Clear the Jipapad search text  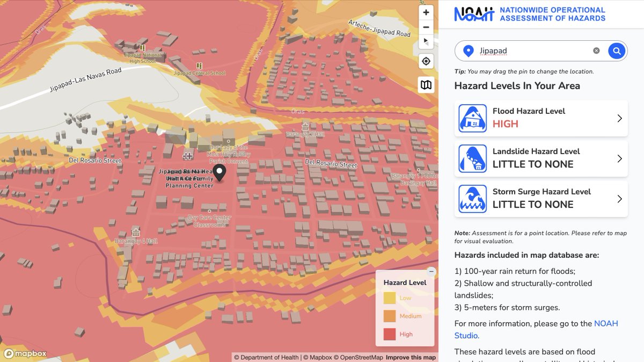(x=596, y=51)
